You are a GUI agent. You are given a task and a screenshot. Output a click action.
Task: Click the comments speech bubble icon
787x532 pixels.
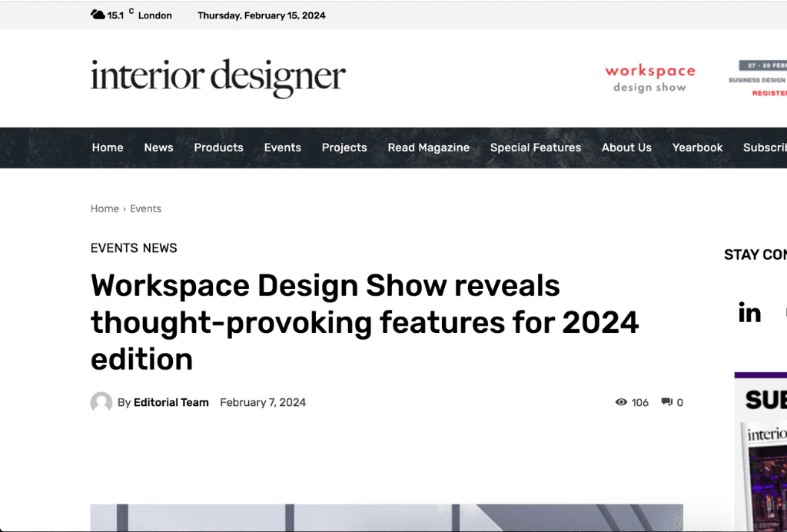click(x=666, y=402)
